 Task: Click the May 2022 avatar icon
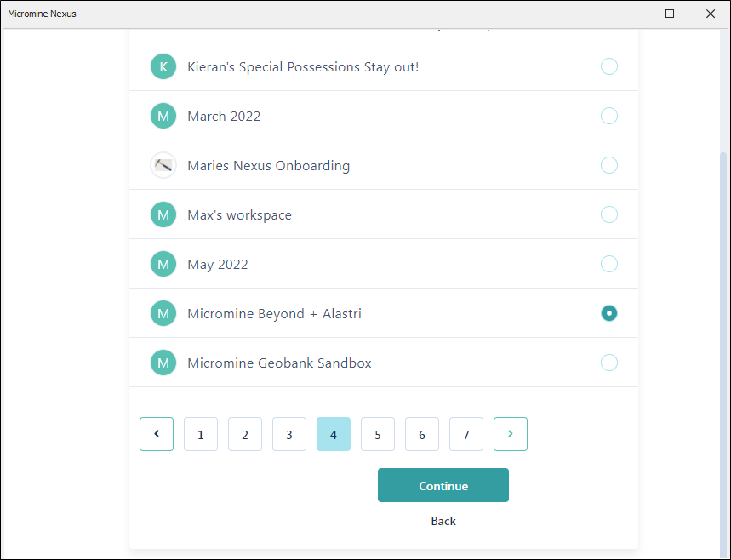163,264
